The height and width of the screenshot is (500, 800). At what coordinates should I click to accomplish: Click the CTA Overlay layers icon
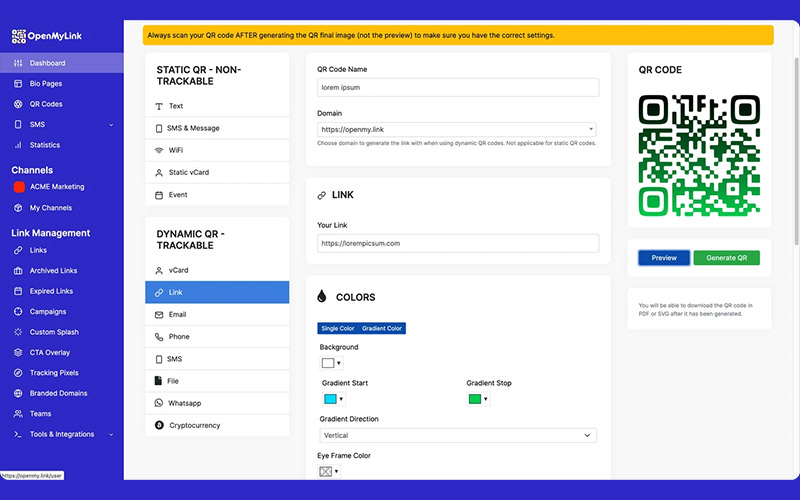(18, 352)
